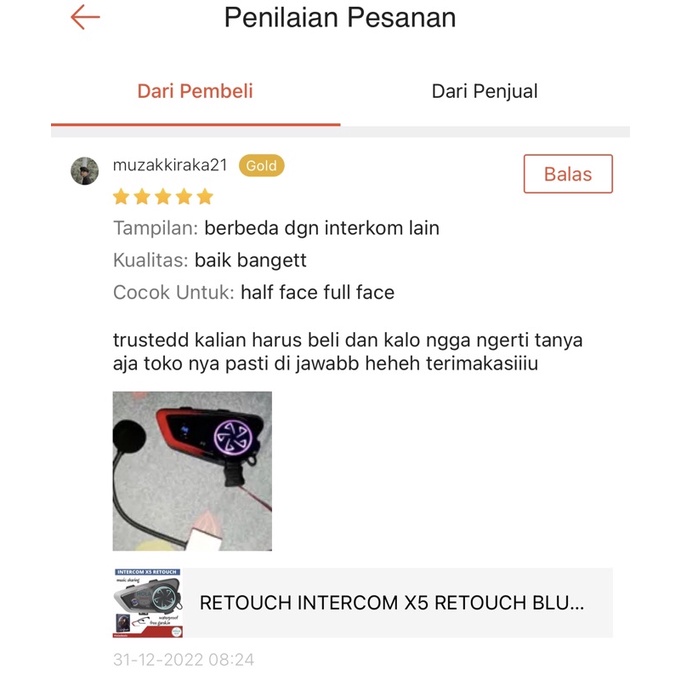Tap the first rating star
Image resolution: width=681 pixels, height=681 pixels.
(x=121, y=197)
